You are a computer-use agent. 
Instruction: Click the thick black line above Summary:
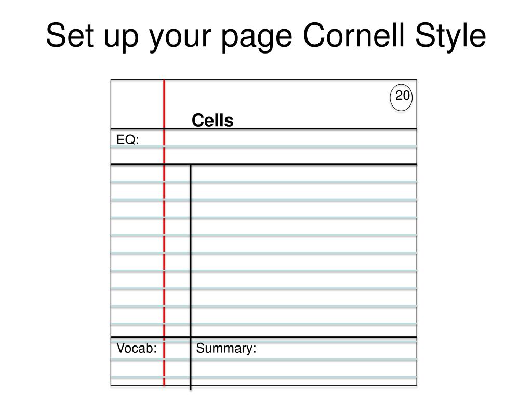click(x=263, y=337)
